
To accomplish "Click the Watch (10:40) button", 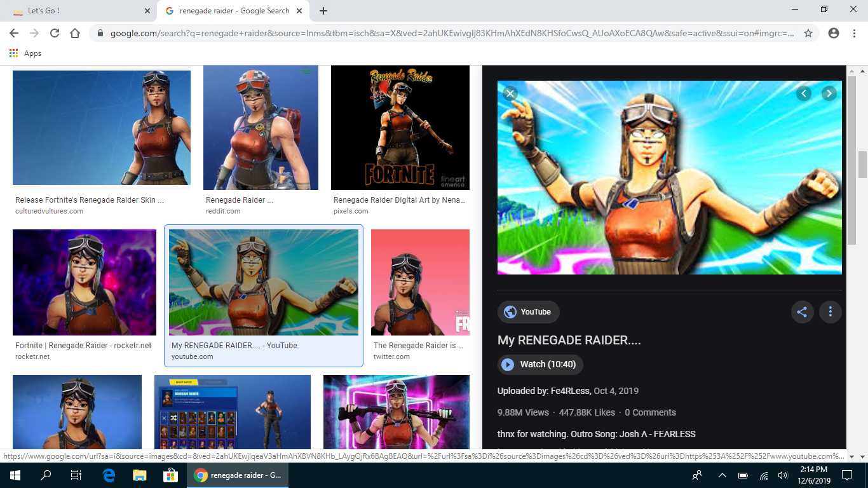I will pos(540,365).
